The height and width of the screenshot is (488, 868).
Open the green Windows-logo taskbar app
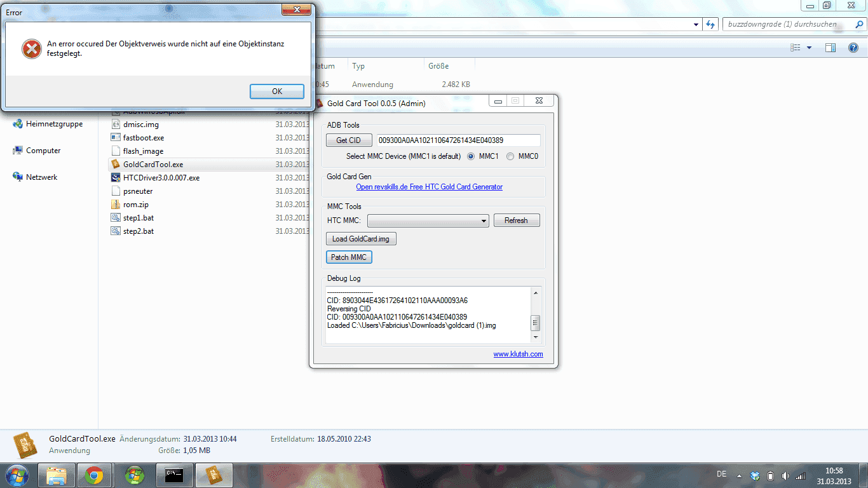pyautogui.click(x=134, y=475)
